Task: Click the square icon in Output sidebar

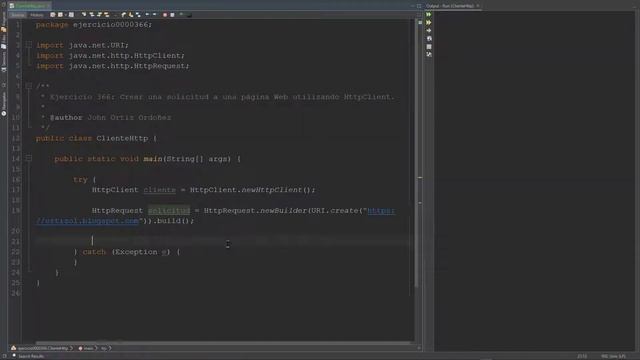Action: pyautogui.click(x=429, y=47)
